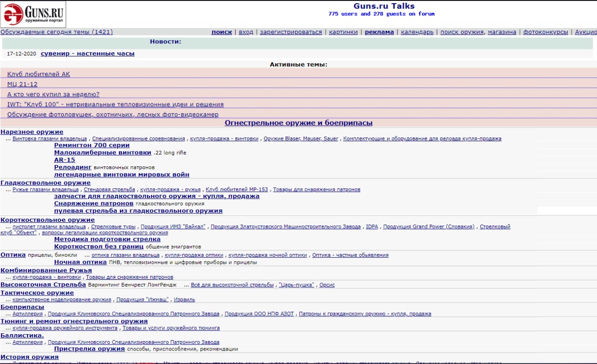The image size is (597, 364).
Task: Open Высокоточная Стрельба forum
Action: point(43,285)
